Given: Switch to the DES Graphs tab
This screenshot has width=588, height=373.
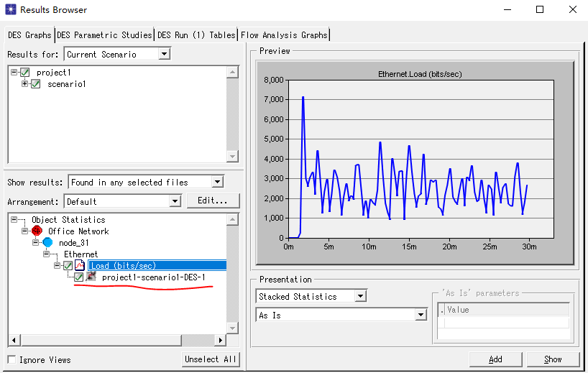Looking at the screenshot, I should coord(29,35).
